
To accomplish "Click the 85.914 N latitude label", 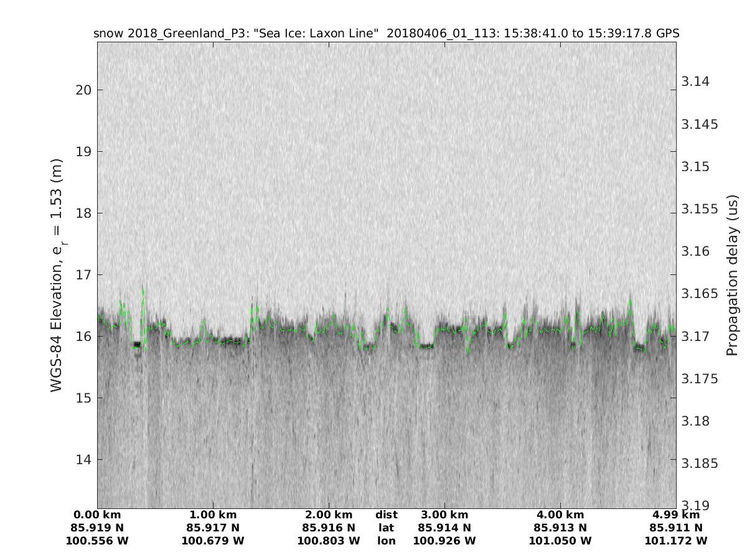I will pyautogui.click(x=444, y=528).
